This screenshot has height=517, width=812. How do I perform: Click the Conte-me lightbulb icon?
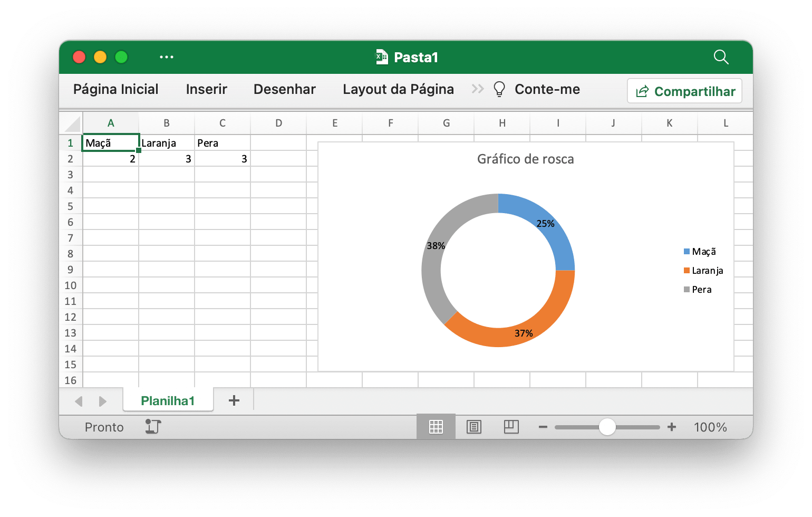pos(499,89)
